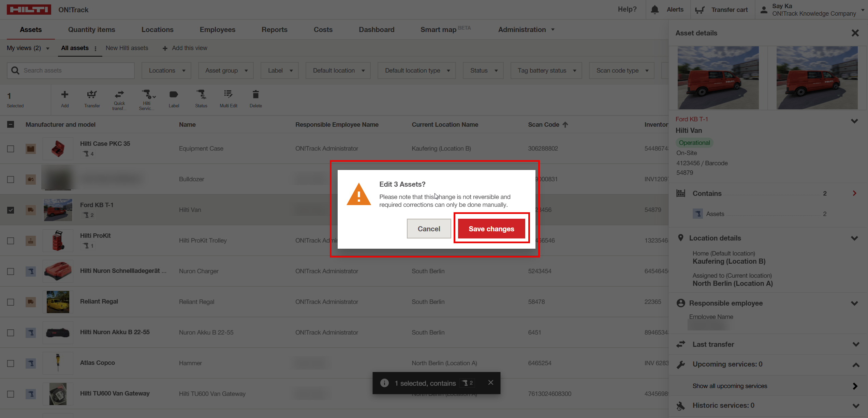Open the Asset group filter dropdown
Image resolution: width=868 pixels, height=418 pixels.
pos(226,71)
